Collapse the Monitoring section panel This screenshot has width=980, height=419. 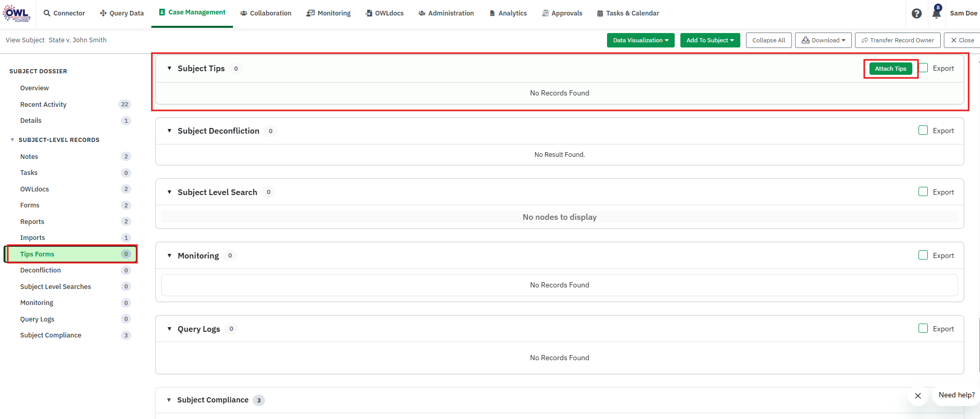[169, 255]
